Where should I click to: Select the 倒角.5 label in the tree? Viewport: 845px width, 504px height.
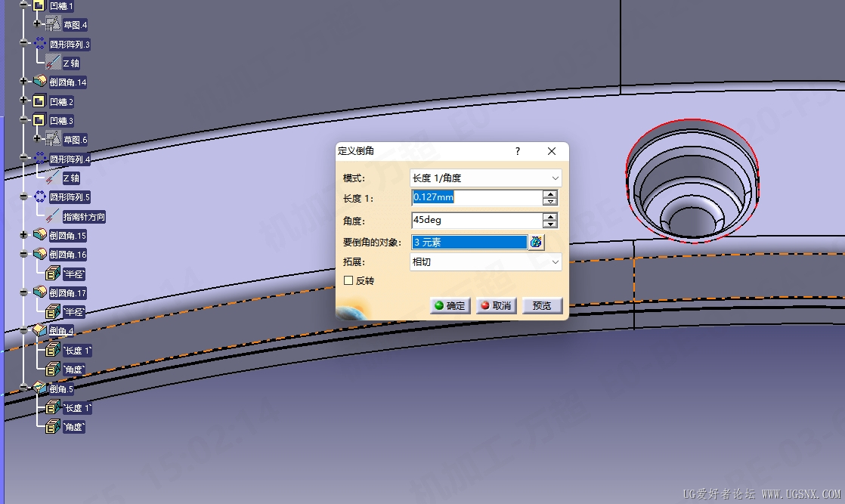pos(61,388)
